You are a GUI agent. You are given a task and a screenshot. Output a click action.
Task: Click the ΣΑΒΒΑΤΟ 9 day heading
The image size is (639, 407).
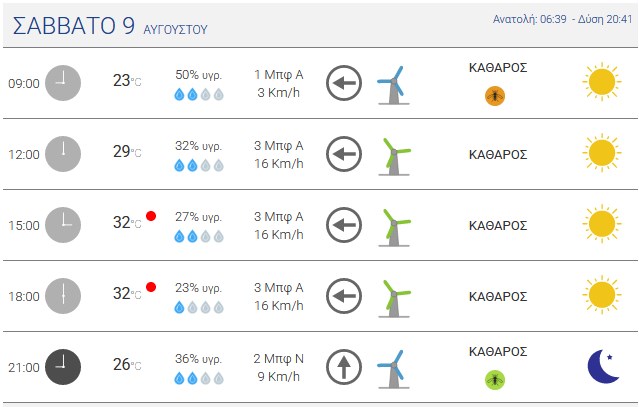74,26
